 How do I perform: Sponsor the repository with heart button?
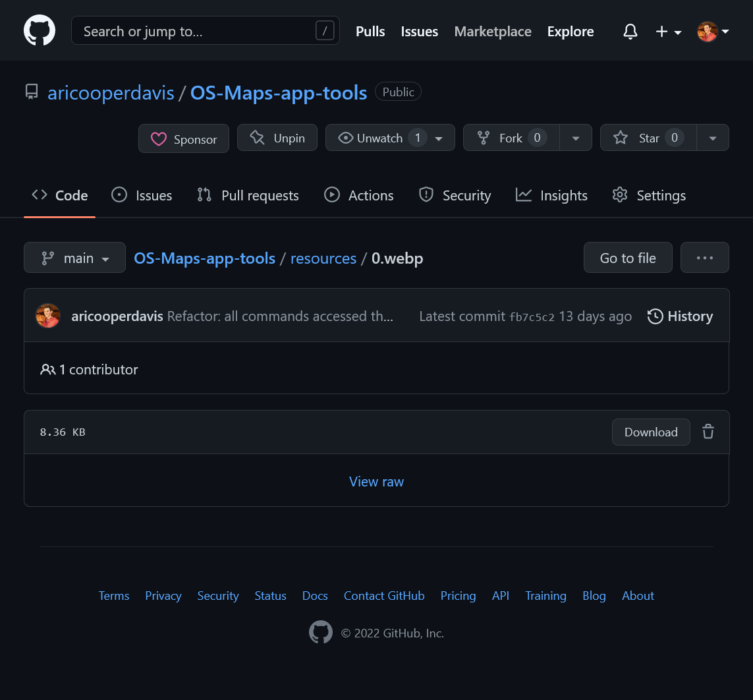[x=184, y=138]
